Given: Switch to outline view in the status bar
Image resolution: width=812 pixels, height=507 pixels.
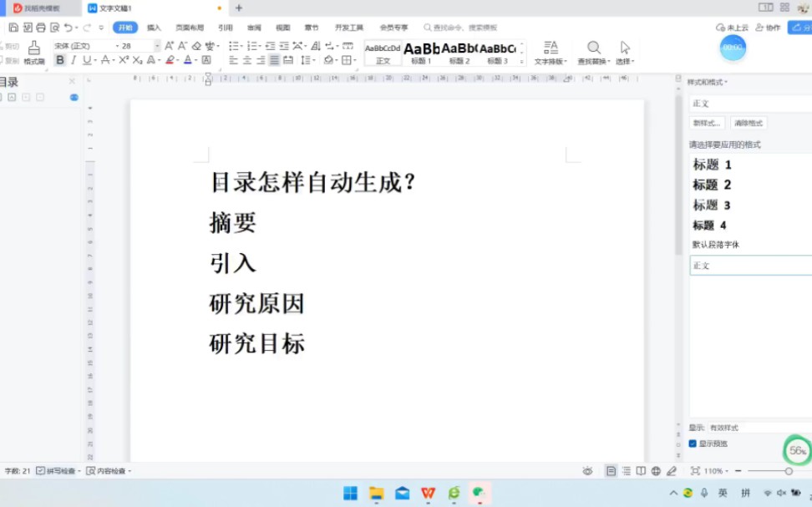Looking at the screenshot, I should point(626,471).
